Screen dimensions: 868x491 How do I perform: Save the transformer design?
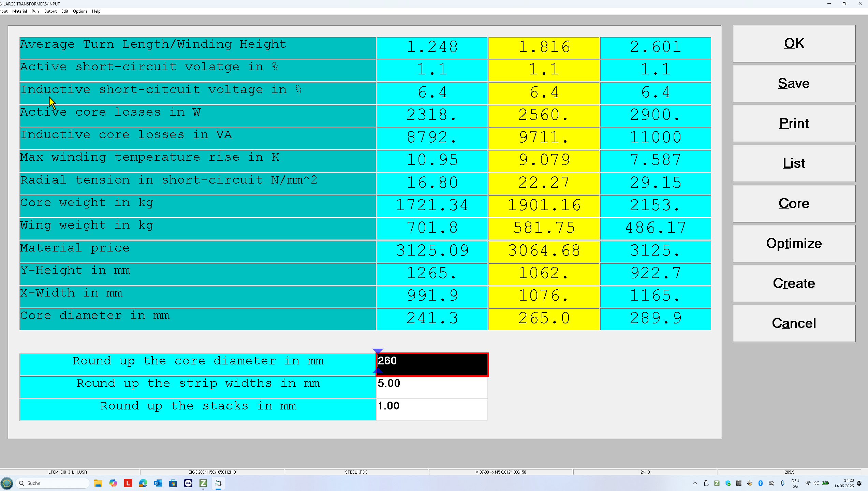point(794,83)
